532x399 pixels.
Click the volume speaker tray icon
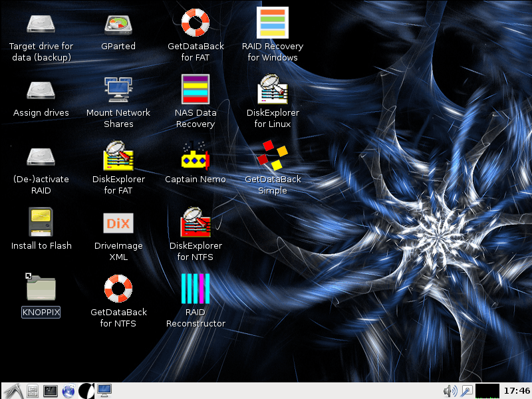click(450, 390)
